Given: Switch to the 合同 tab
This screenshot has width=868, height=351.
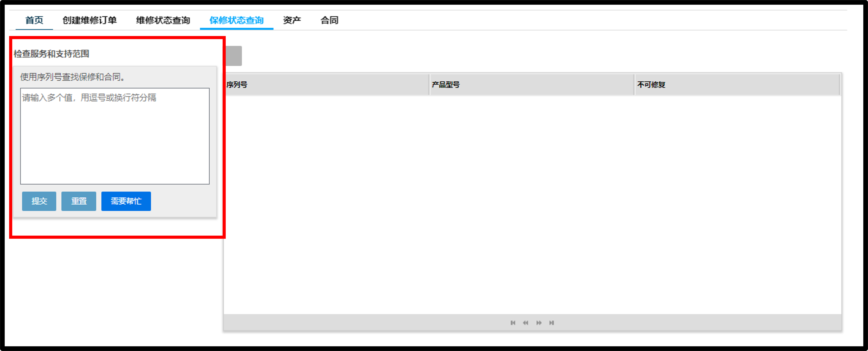Looking at the screenshot, I should click(x=329, y=20).
